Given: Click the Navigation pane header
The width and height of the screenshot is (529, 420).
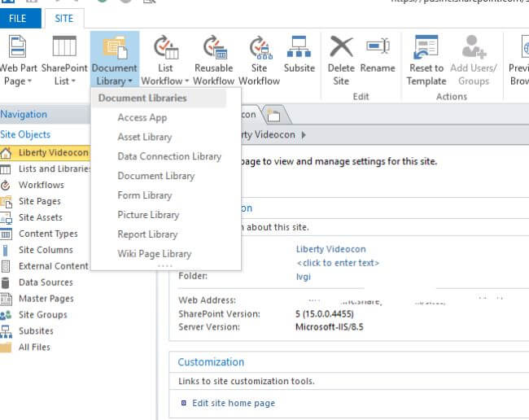Looking at the screenshot, I should (x=45, y=115).
